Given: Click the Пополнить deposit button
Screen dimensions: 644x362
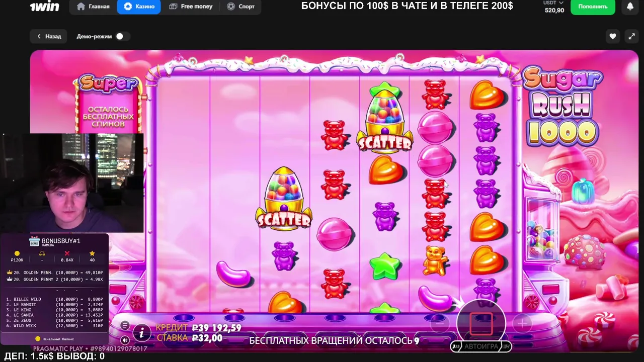Looking at the screenshot, I should pos(593,7).
